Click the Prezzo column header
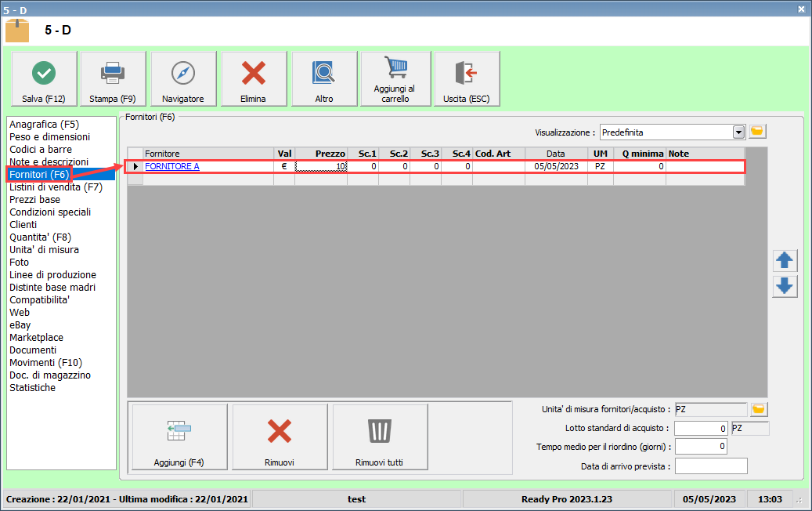 [321, 154]
